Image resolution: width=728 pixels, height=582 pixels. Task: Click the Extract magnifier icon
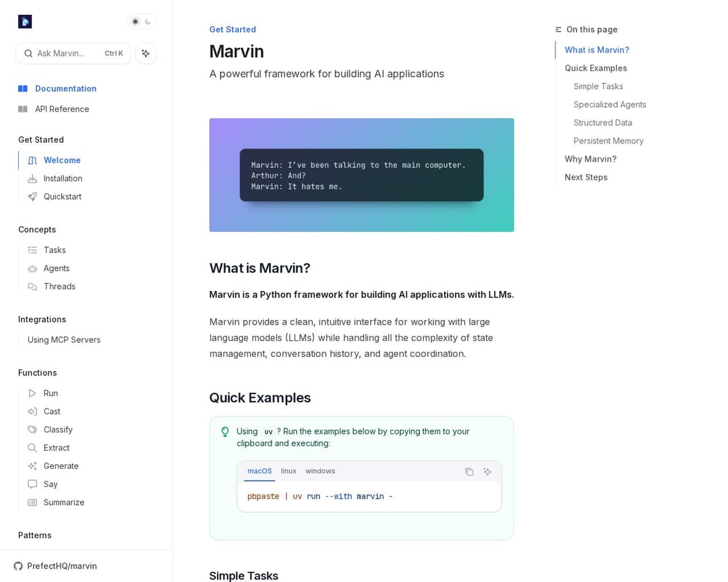pos(32,447)
